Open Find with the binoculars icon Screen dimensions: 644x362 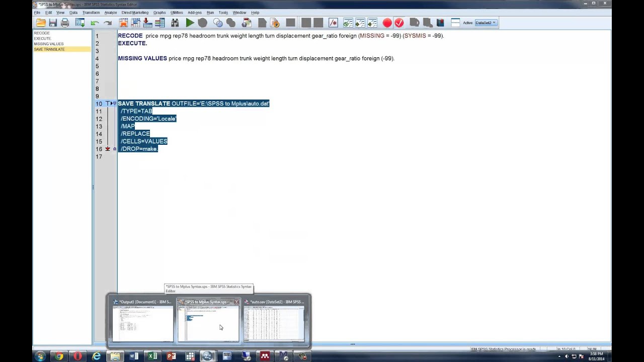click(175, 23)
